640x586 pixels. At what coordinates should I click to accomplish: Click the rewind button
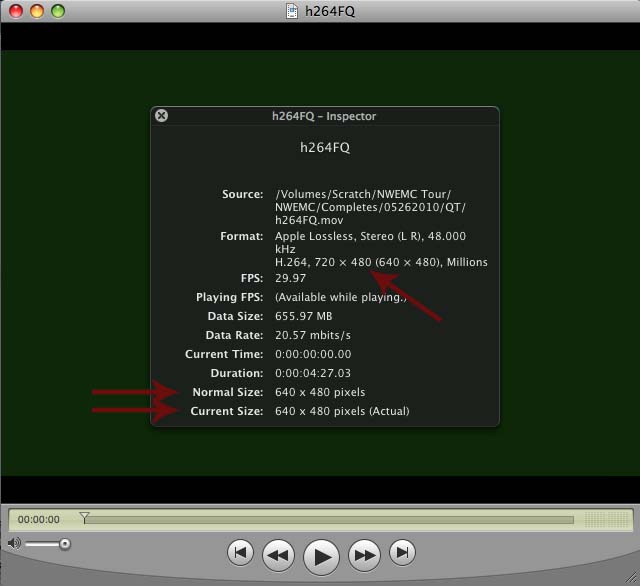pos(278,555)
